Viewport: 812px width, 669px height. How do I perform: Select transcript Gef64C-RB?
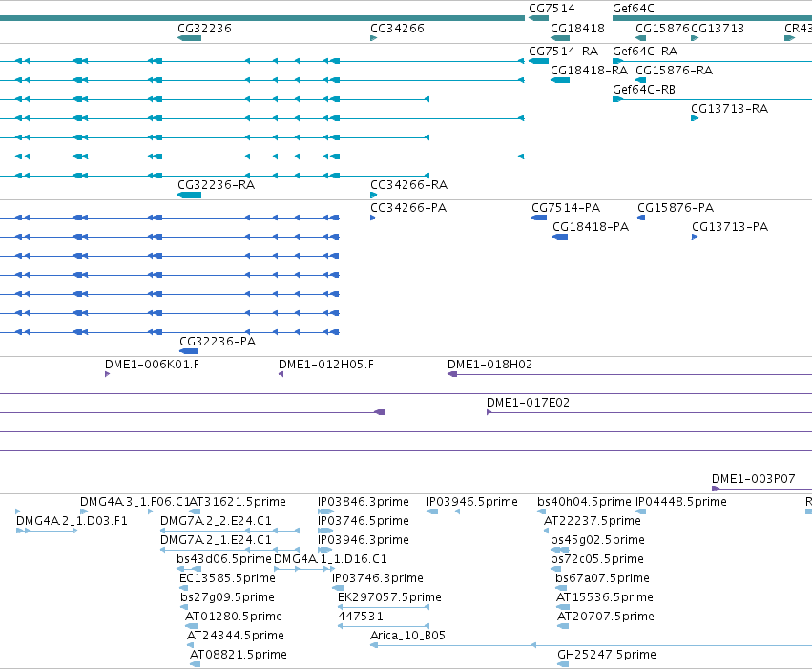coord(644,90)
